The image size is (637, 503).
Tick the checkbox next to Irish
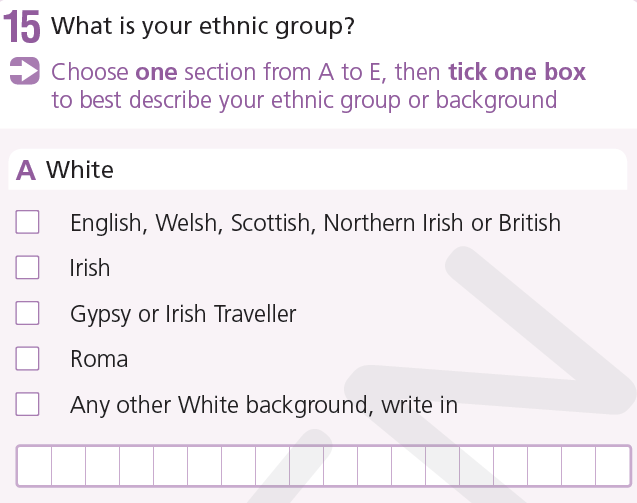[28, 268]
